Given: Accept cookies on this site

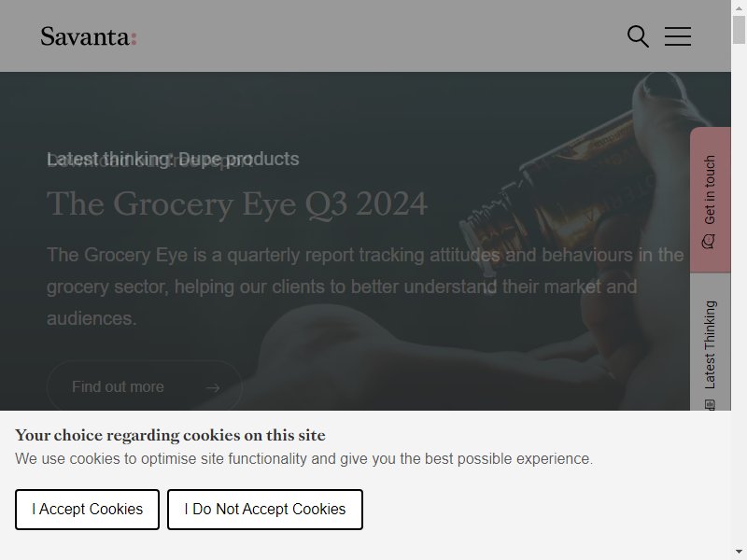Looking at the screenshot, I should tap(87, 509).
